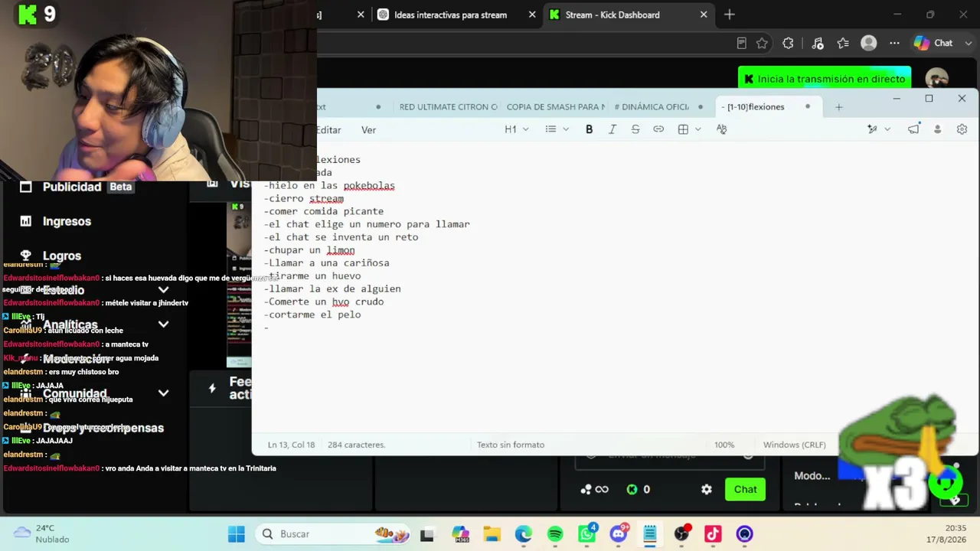Toggle bold formatting in Notepad
Viewport: 980px width, 551px height.
tap(589, 129)
